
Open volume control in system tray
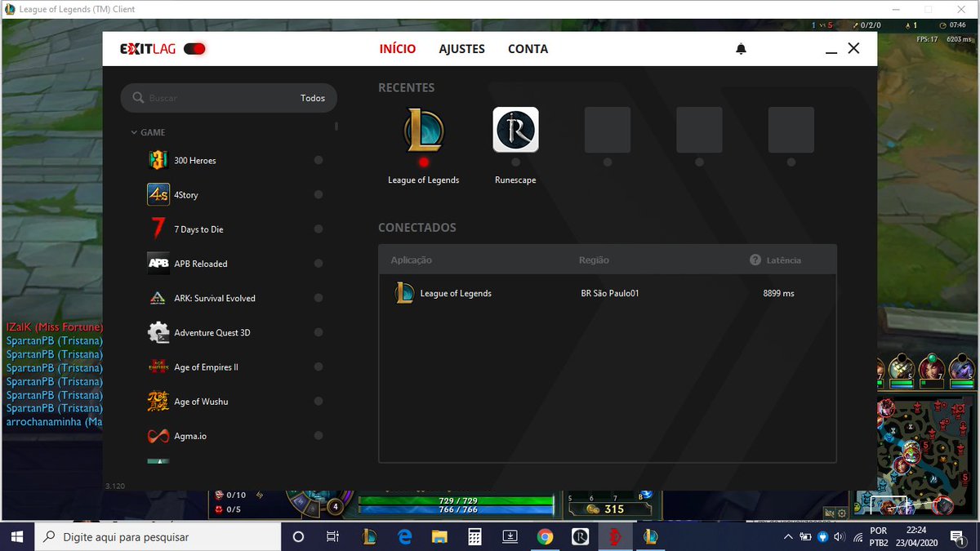click(x=839, y=536)
